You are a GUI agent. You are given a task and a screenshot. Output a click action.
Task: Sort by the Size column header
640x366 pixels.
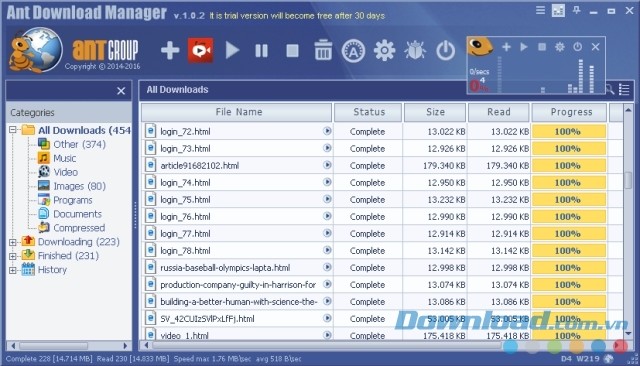point(435,112)
